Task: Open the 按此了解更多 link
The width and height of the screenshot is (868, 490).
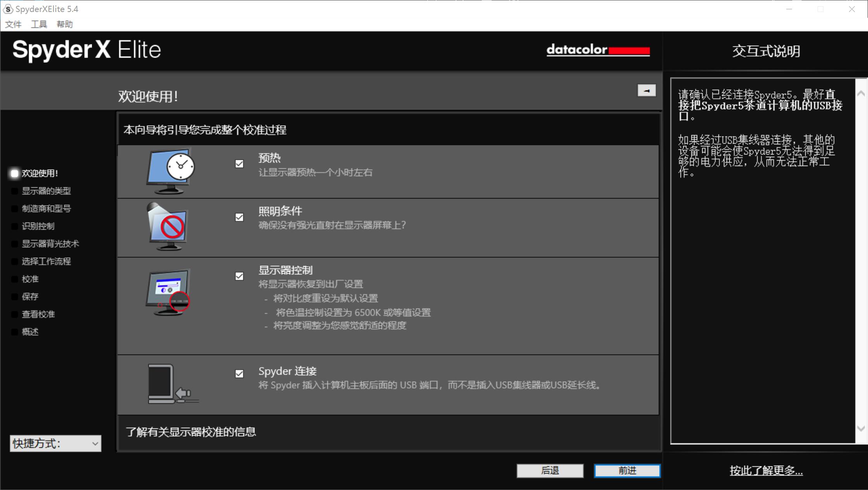Action: coord(766,471)
